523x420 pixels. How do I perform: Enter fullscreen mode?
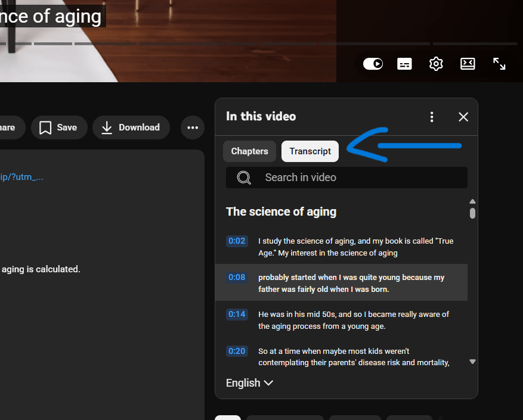499,64
